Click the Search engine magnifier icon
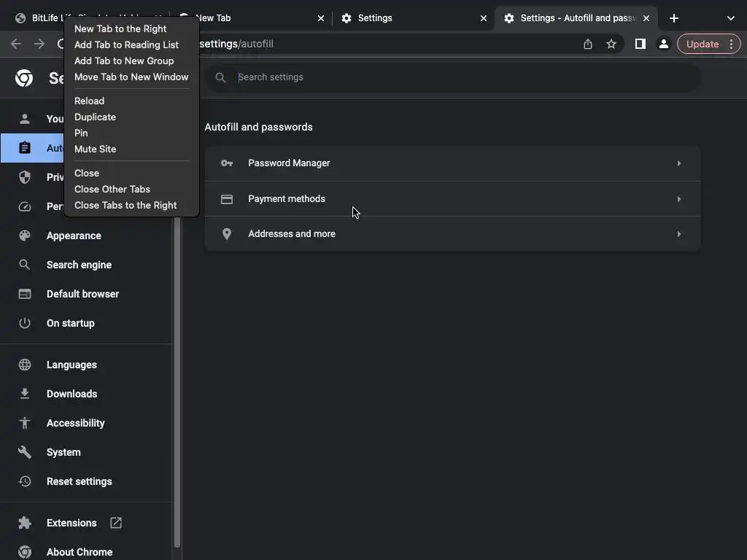 [25, 265]
